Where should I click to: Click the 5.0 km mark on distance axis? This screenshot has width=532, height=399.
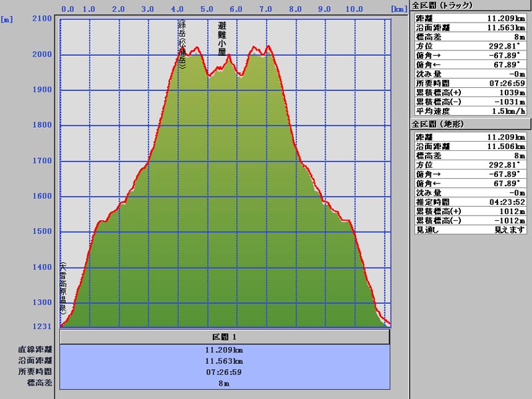(207, 9)
